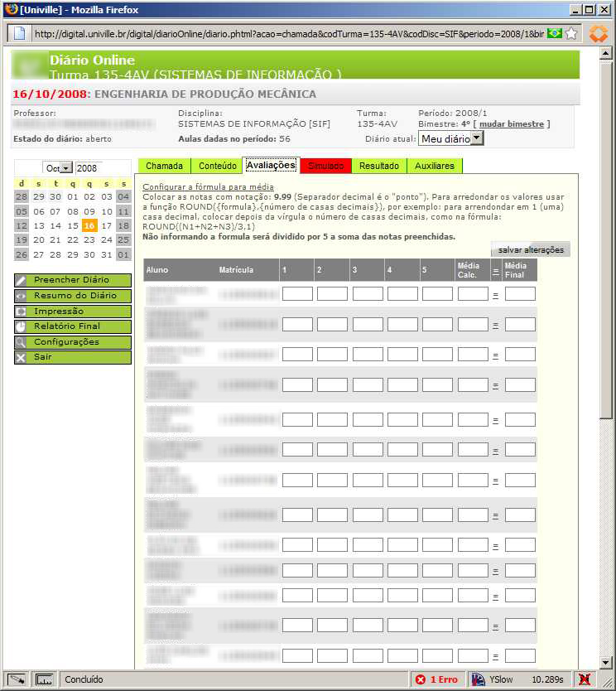
Task: Open the red Simulado tab
Action: click(x=325, y=166)
